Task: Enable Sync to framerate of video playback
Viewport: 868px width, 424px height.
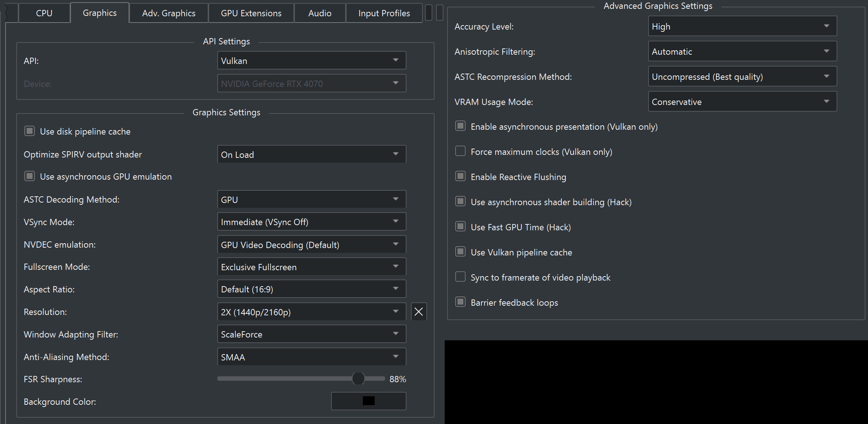Action: click(460, 277)
